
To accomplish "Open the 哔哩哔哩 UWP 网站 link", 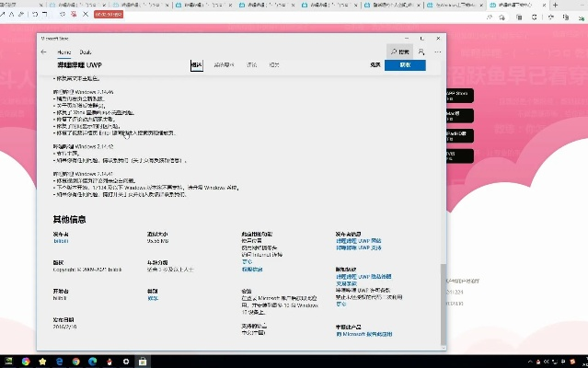I will [x=358, y=241].
